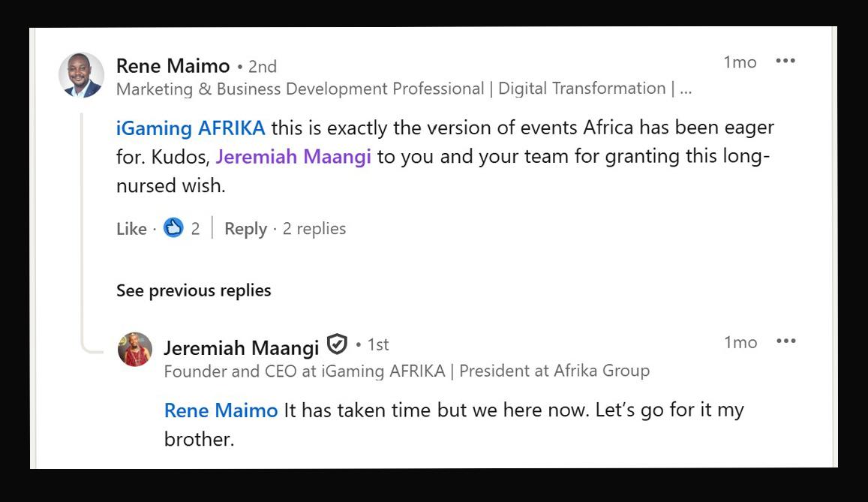Click verified shield badge beside Jeremiah Maangi
The height and width of the screenshot is (502, 868).
tap(338, 345)
